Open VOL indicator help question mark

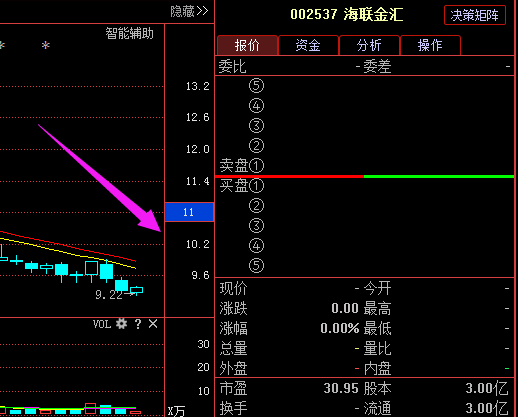pos(138,324)
